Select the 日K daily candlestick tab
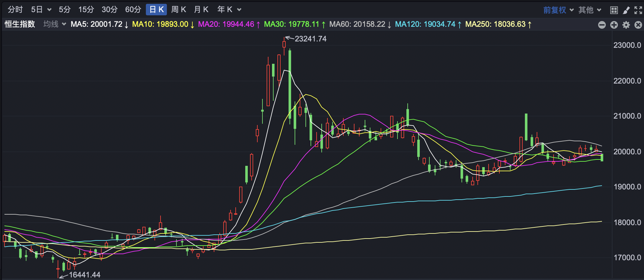 (156, 10)
